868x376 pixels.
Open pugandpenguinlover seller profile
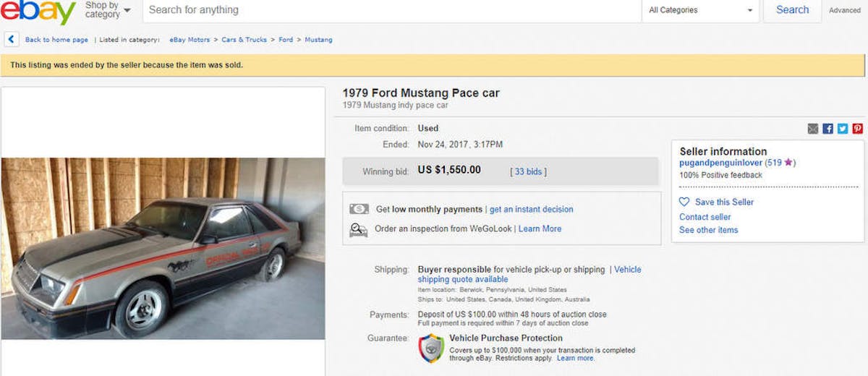tap(720, 163)
